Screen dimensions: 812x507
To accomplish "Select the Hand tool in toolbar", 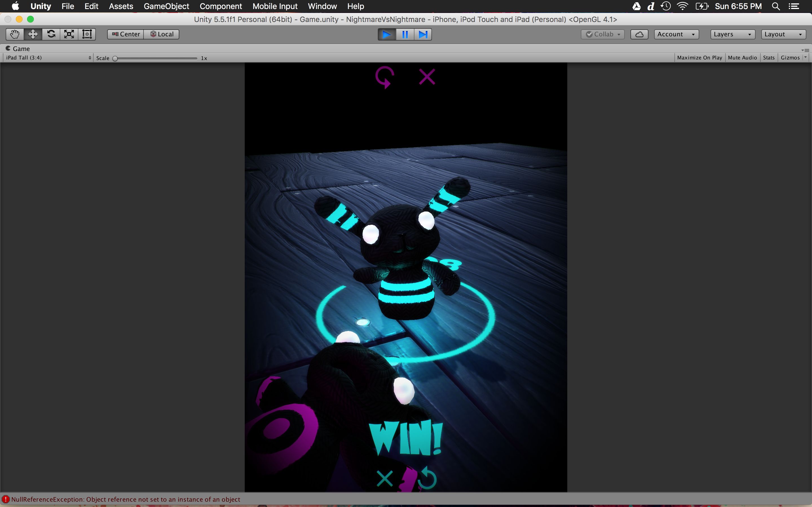I will tap(15, 34).
